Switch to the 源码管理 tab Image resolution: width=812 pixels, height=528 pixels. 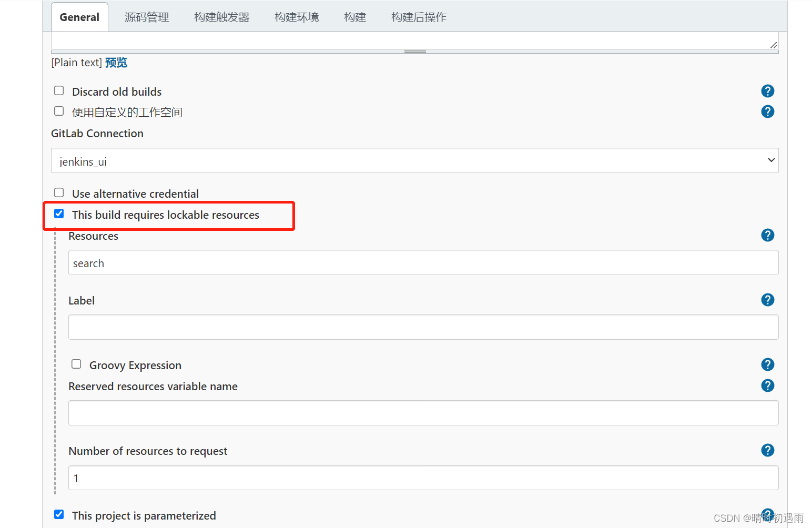pyautogui.click(x=147, y=17)
